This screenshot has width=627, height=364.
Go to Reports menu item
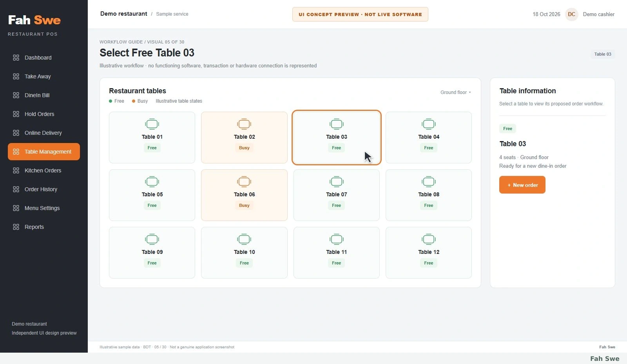pyautogui.click(x=44, y=227)
